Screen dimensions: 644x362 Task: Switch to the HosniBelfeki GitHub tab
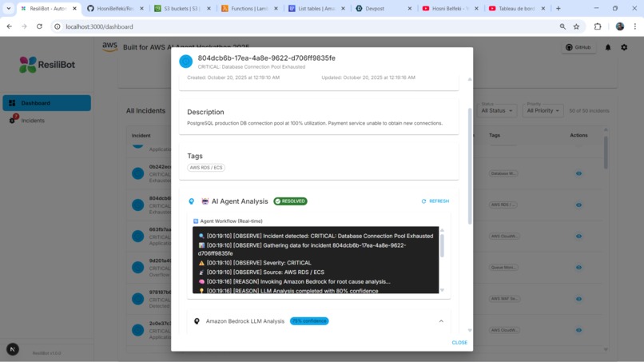[x=116, y=8]
